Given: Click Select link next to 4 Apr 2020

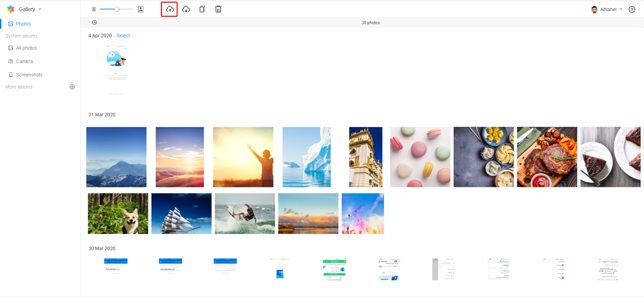Looking at the screenshot, I should (x=123, y=36).
